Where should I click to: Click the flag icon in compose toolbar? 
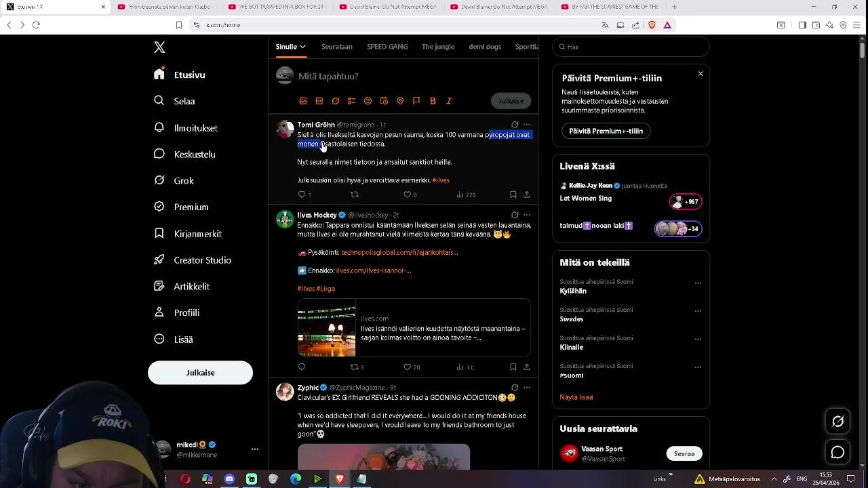416,101
